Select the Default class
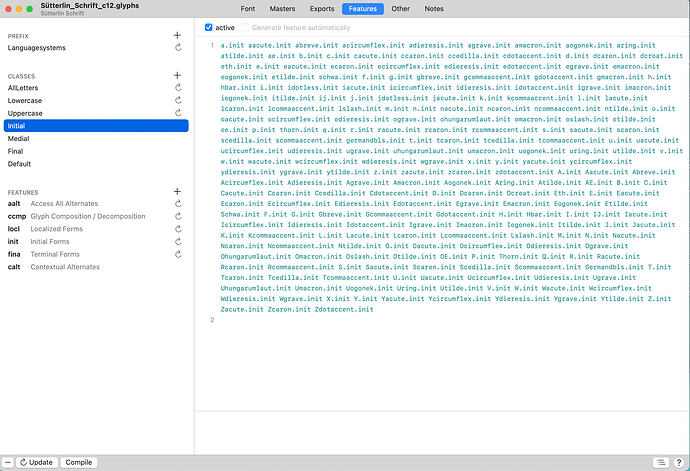The width and height of the screenshot is (690, 471). pyautogui.click(x=96, y=164)
